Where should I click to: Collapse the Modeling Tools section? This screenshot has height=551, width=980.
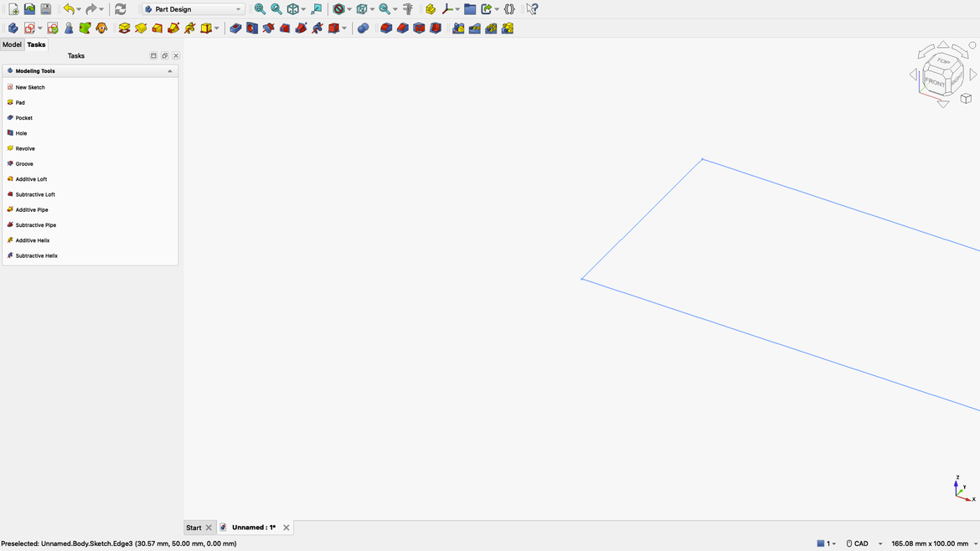click(x=169, y=70)
